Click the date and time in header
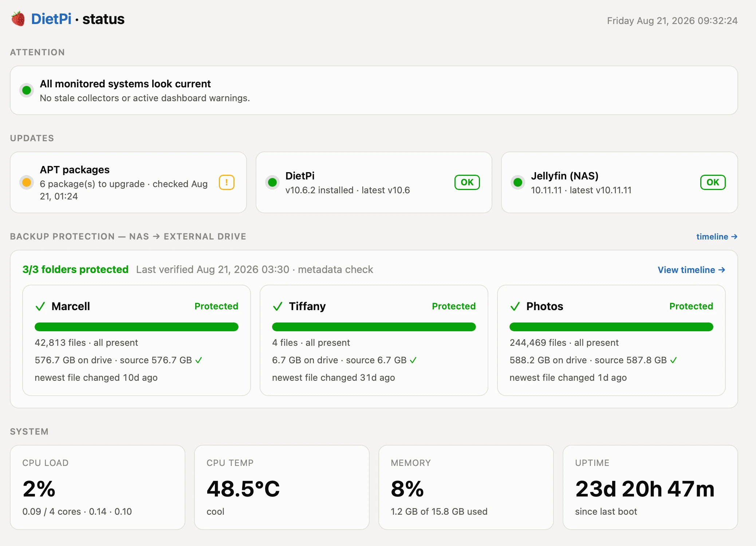Screen dimensions: 756x546 672,21
